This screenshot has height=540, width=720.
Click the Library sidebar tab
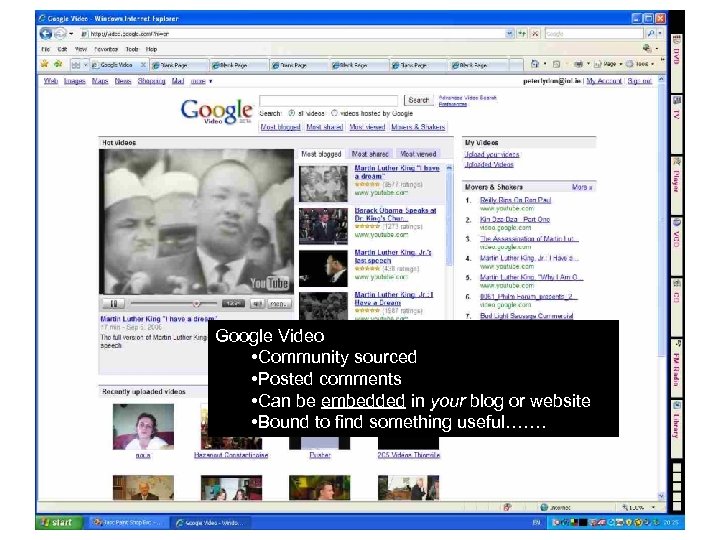(676, 428)
